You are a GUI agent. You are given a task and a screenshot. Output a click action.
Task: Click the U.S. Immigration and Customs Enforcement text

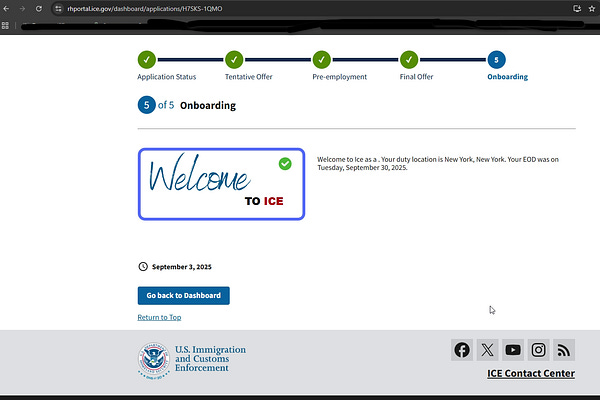coord(210,359)
